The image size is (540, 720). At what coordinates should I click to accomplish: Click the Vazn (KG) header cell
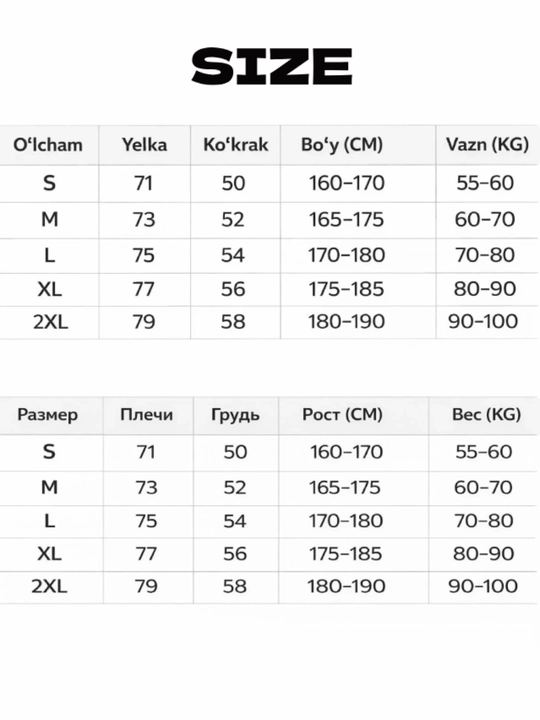(487, 145)
